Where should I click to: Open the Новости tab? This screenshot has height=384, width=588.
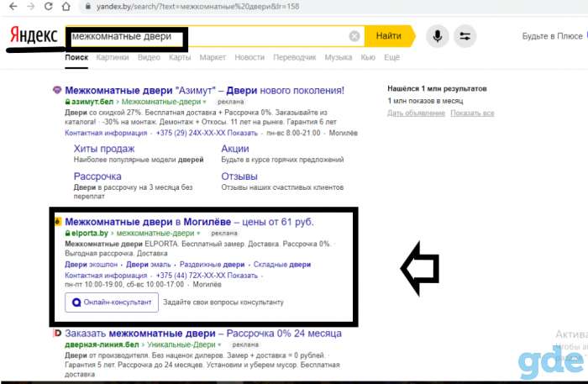[249, 57]
